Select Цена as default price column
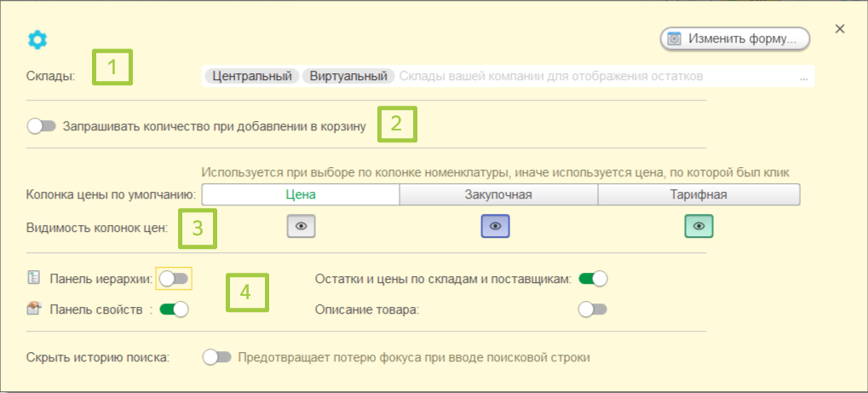Viewport: 868px width, 393px height. point(301,194)
